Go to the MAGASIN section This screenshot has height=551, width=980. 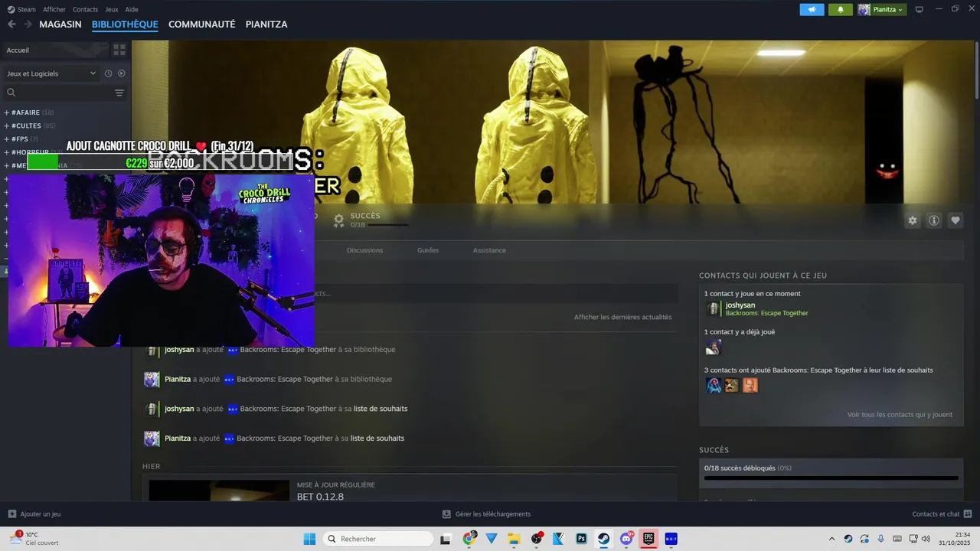tap(60, 24)
